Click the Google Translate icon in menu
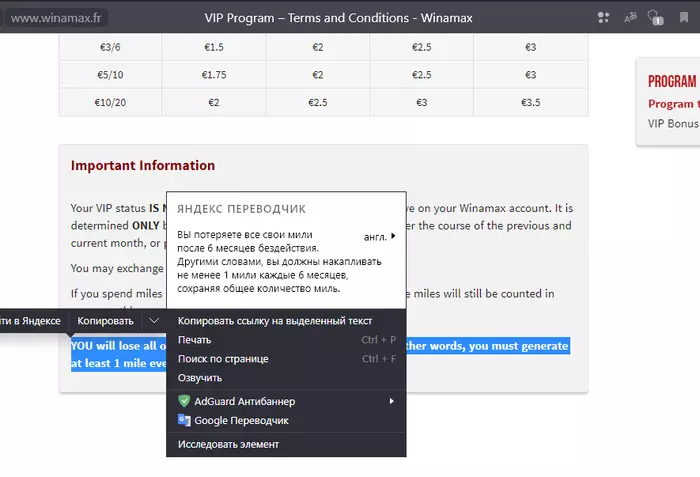This screenshot has height=477, width=700. click(184, 420)
